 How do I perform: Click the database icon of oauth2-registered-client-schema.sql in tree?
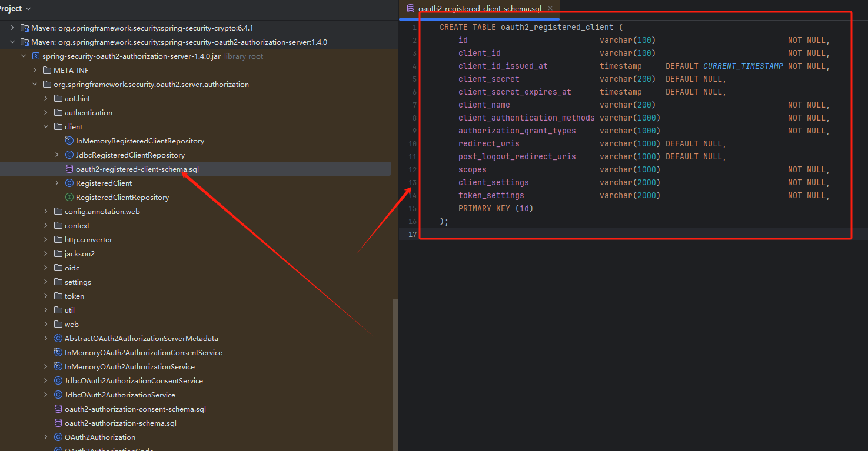coord(69,169)
